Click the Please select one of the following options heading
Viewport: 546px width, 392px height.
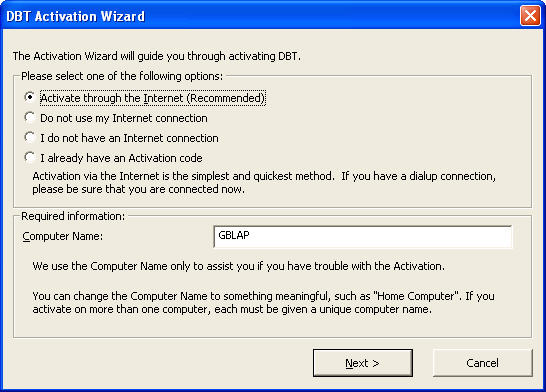point(122,76)
